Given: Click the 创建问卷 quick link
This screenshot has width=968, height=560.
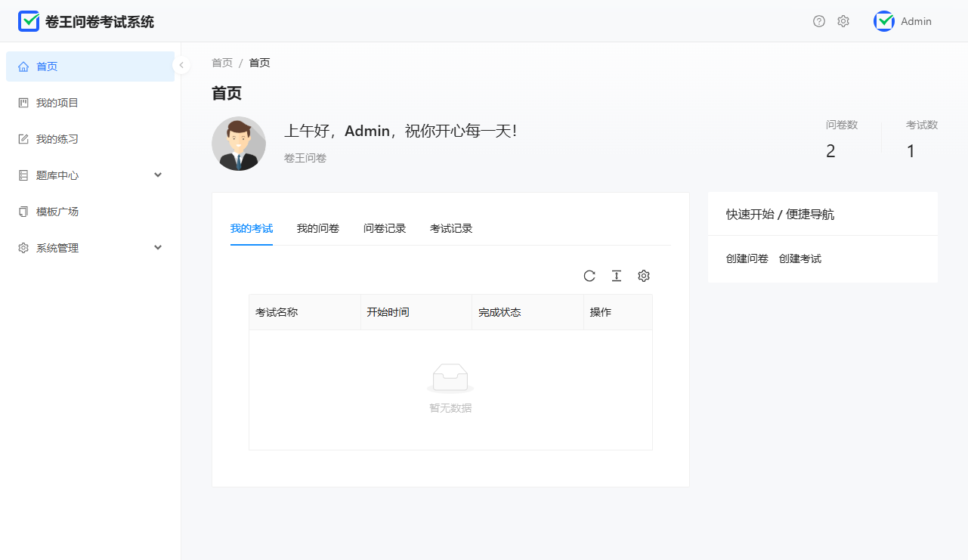Looking at the screenshot, I should click(x=747, y=258).
